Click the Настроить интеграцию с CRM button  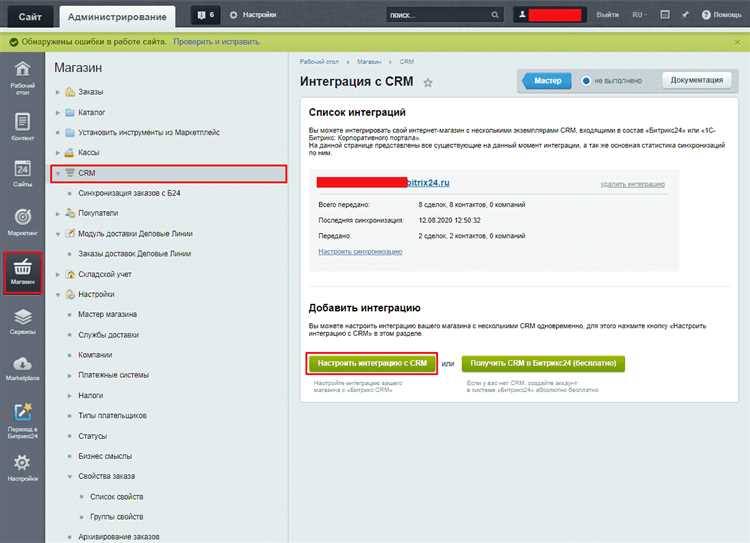tap(372, 364)
